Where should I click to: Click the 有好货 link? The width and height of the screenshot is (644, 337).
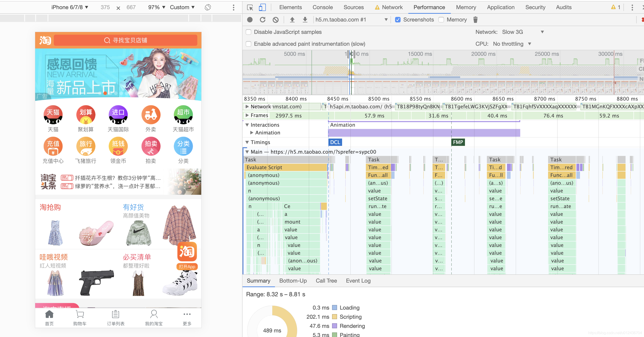[x=133, y=207]
